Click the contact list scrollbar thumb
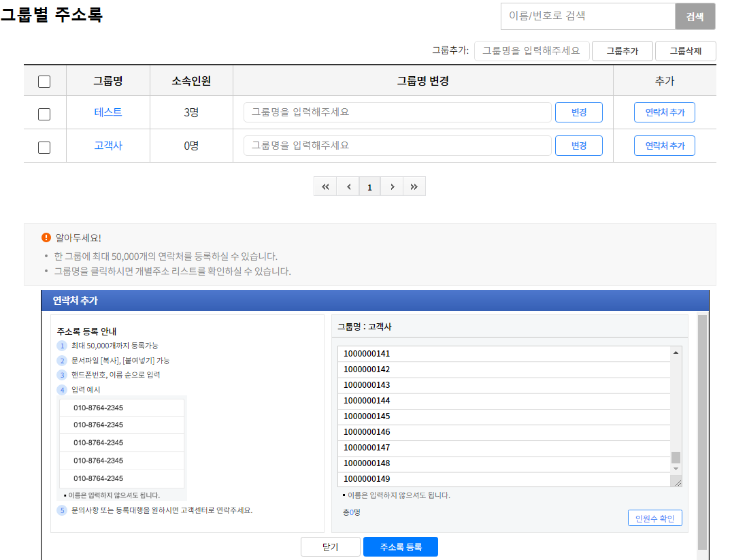The width and height of the screenshot is (747, 560). (676, 457)
